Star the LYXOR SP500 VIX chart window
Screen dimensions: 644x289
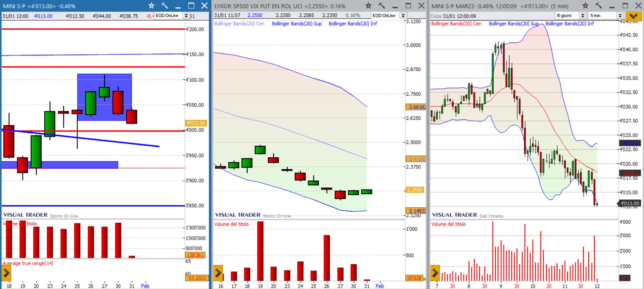[x=368, y=6]
